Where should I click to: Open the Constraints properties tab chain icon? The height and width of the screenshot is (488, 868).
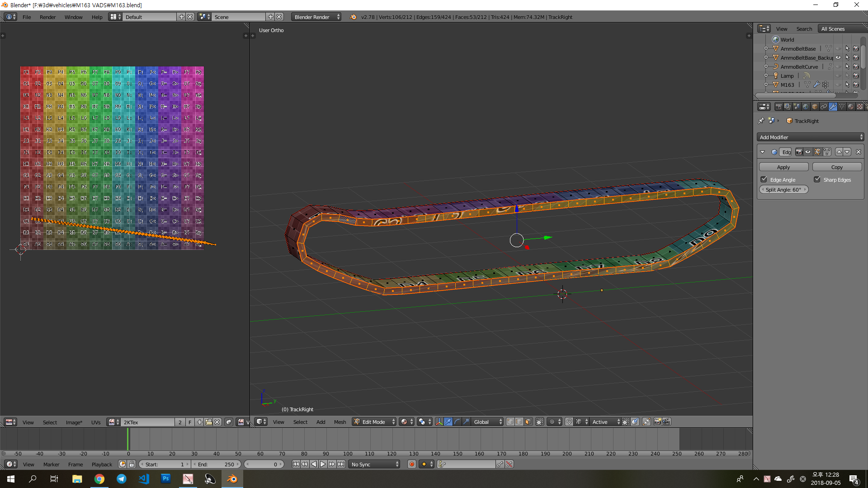coord(824,107)
